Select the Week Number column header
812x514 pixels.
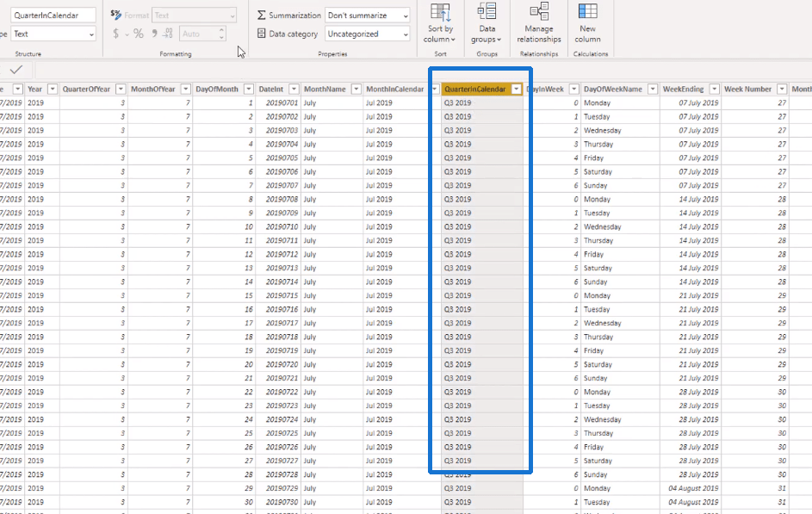[747, 89]
